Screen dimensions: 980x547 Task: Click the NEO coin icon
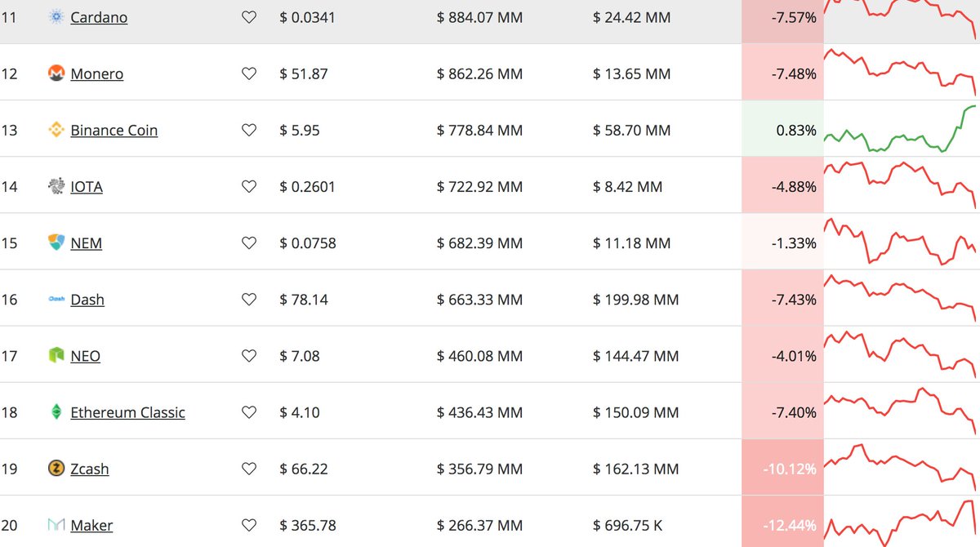point(56,355)
